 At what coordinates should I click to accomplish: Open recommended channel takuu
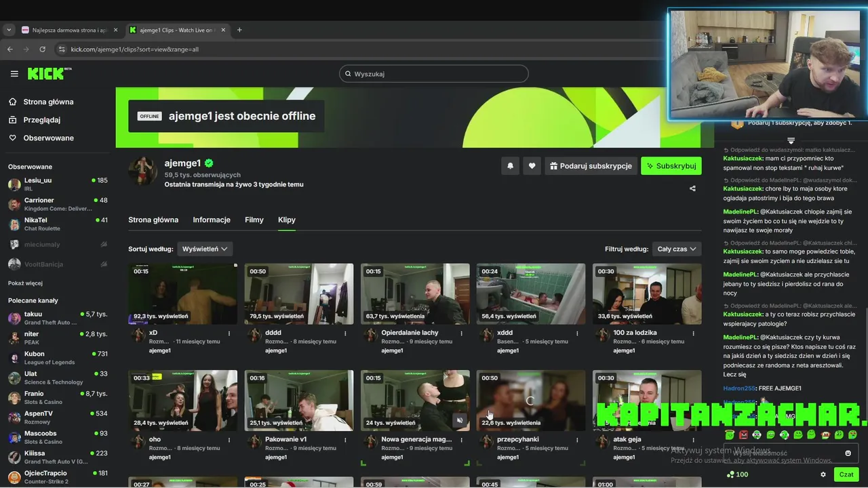coord(58,318)
